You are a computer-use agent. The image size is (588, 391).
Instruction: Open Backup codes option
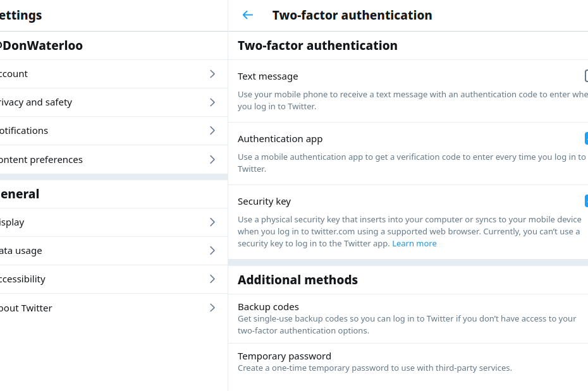coord(268,307)
